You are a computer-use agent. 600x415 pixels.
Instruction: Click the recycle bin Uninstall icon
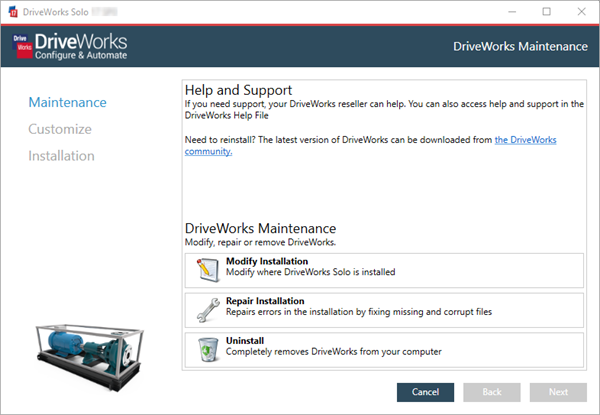coord(209,350)
